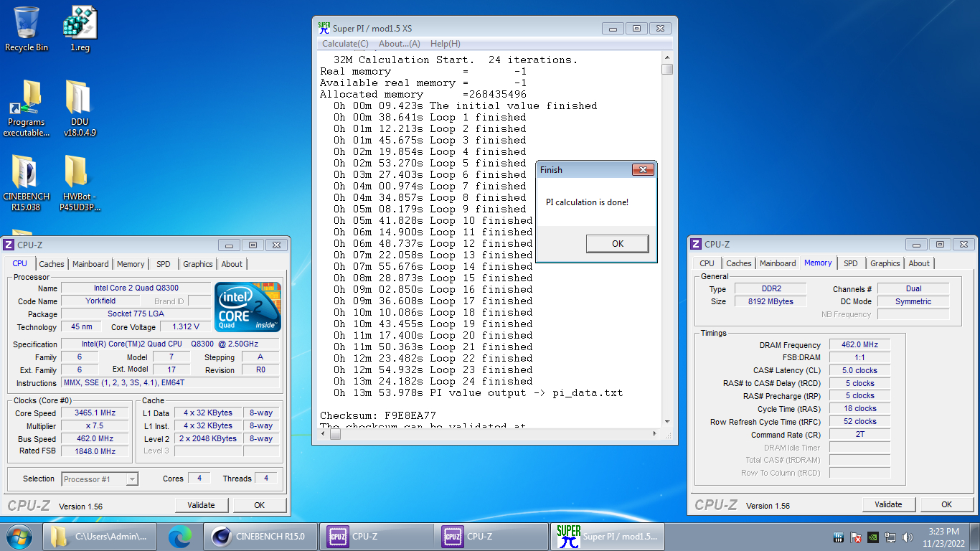Close the Finish dialog with its X
The width and height of the screenshot is (980, 551).
(x=643, y=170)
